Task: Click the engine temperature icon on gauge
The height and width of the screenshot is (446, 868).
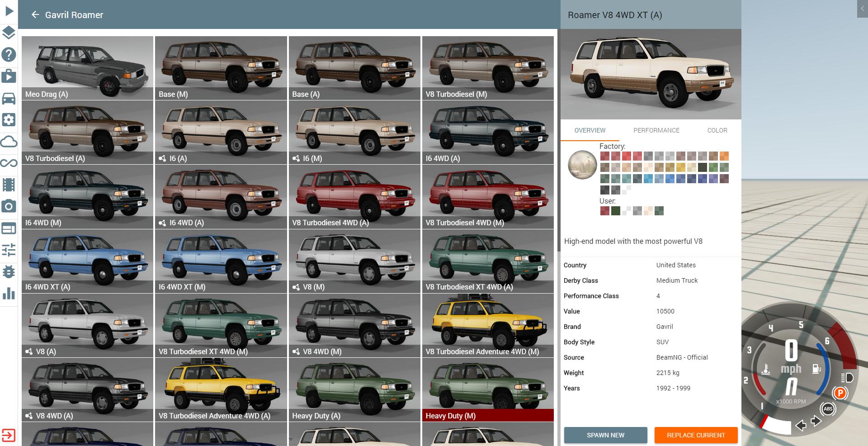Action: (765, 369)
